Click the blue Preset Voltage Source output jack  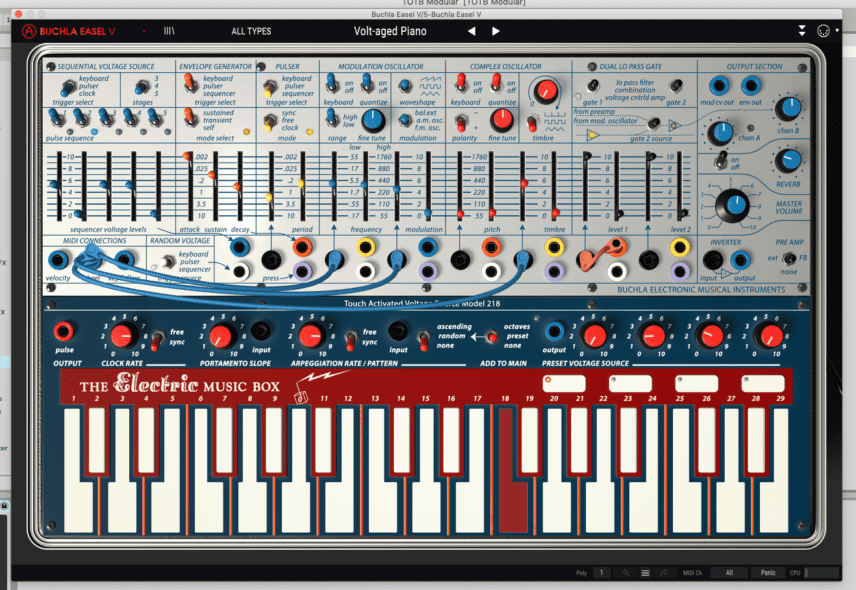[x=554, y=331]
